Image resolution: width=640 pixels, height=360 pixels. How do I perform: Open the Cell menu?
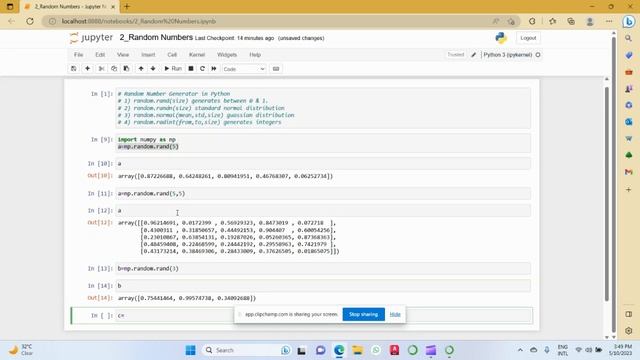pyautogui.click(x=172, y=55)
